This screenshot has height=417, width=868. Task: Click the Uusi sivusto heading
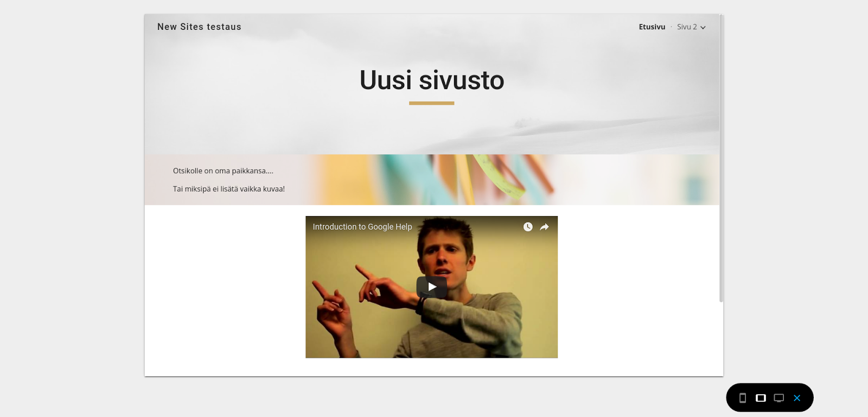[432, 80]
